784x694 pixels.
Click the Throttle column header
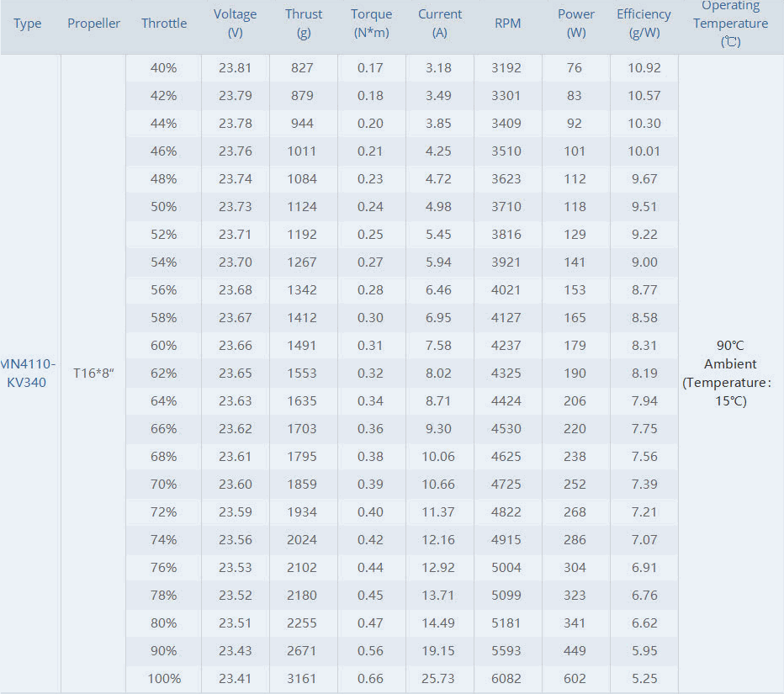click(x=164, y=24)
